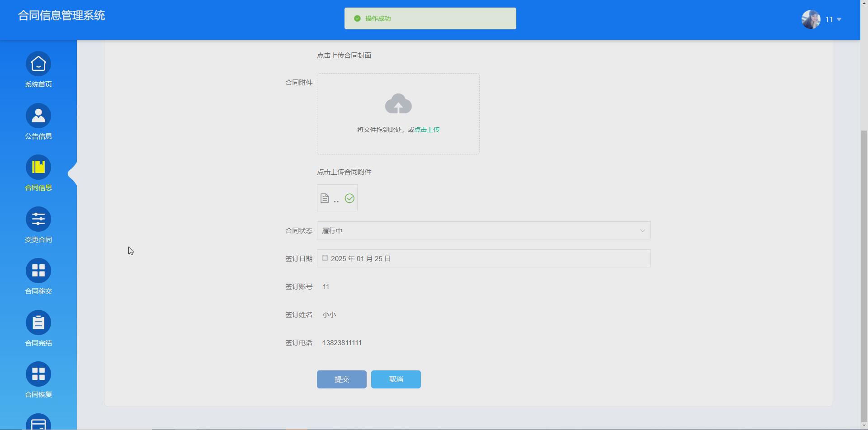This screenshot has width=868, height=430.
Task: Click the calendar icon in 签订日期 field
Action: [325, 258]
